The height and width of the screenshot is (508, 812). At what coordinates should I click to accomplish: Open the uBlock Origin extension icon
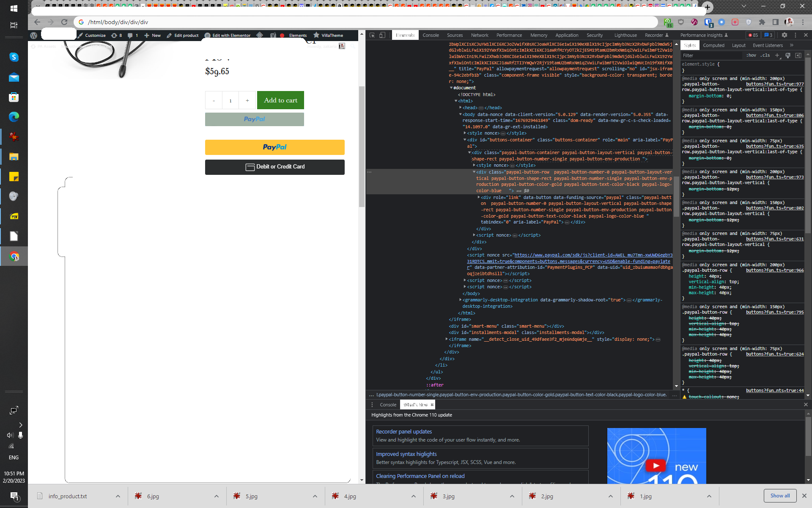(x=681, y=22)
